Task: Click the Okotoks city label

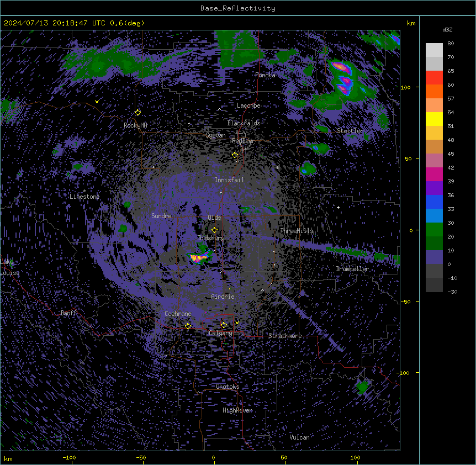Action: point(228,387)
